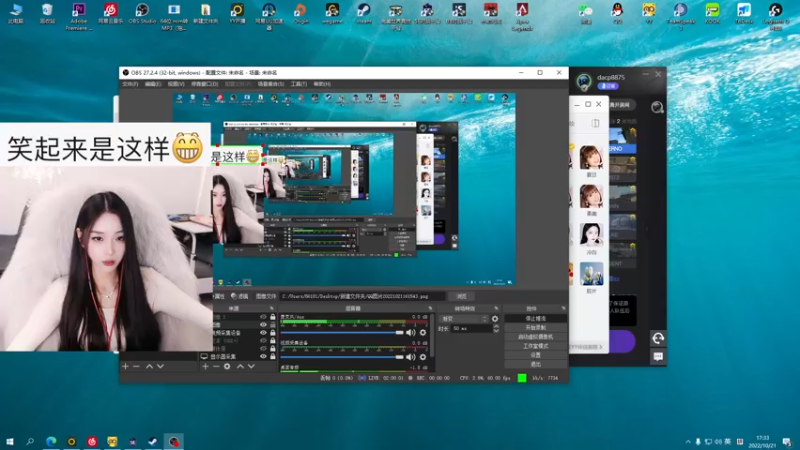Screen dimensions: 800x450
Task: Click the 工作室模式 button
Action: point(535,346)
